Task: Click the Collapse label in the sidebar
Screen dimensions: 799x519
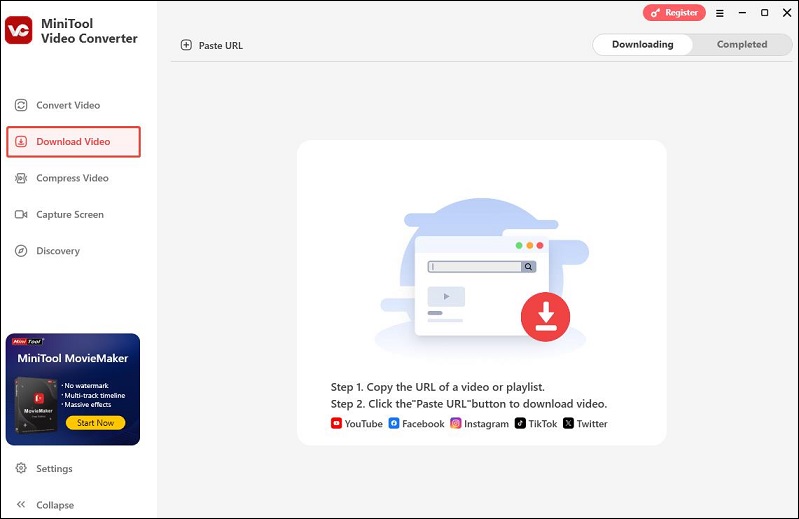Action: [x=55, y=505]
